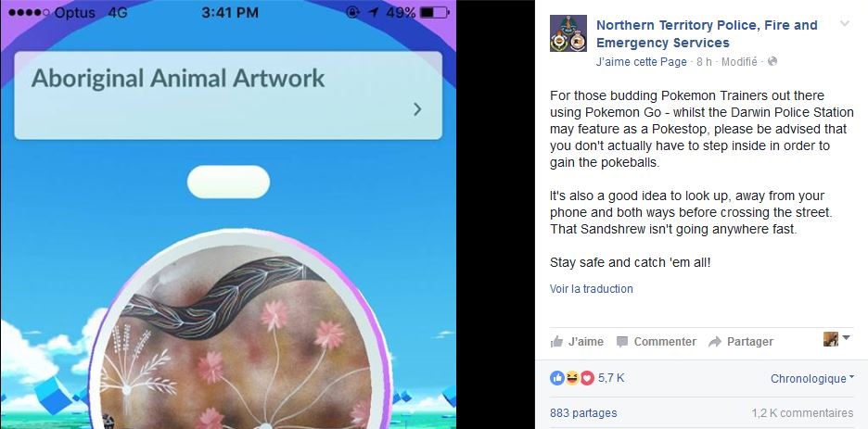Image resolution: width=868 pixels, height=429 pixels.
Task: Click the blue Like reaction icon
Action: pyautogui.click(x=556, y=378)
